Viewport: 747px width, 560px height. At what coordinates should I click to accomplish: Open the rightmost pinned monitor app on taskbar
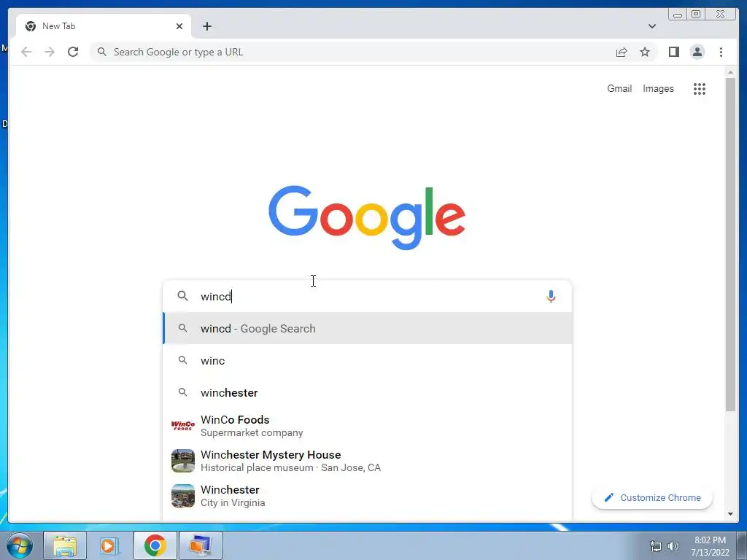[200, 545]
